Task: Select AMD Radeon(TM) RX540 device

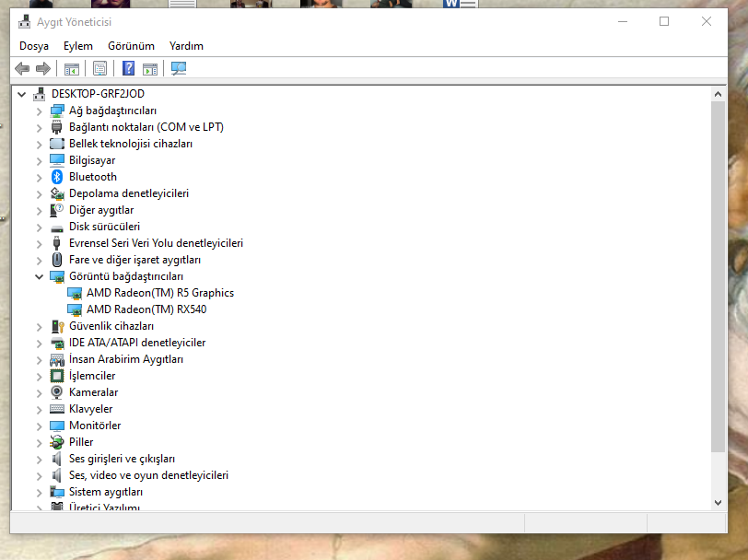Action: tap(146, 309)
